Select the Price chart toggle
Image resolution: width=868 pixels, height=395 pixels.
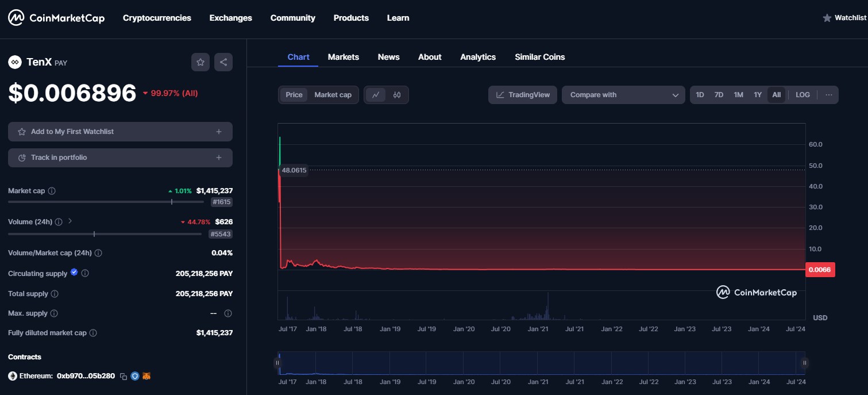[294, 95]
